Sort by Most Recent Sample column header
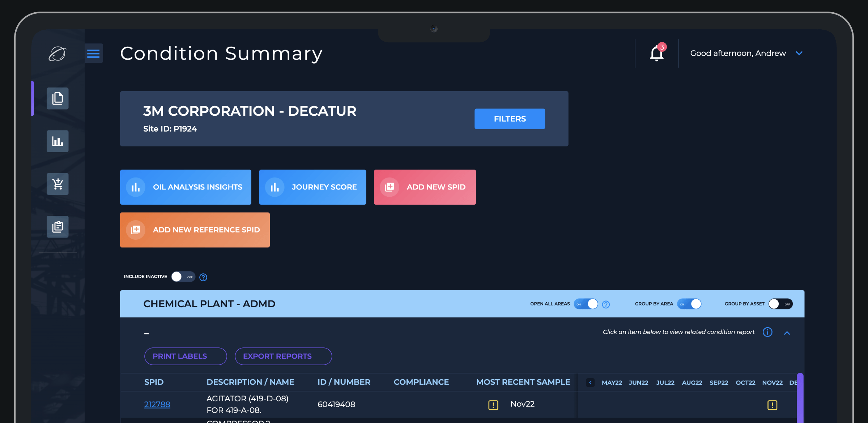868x423 pixels. [523, 382]
